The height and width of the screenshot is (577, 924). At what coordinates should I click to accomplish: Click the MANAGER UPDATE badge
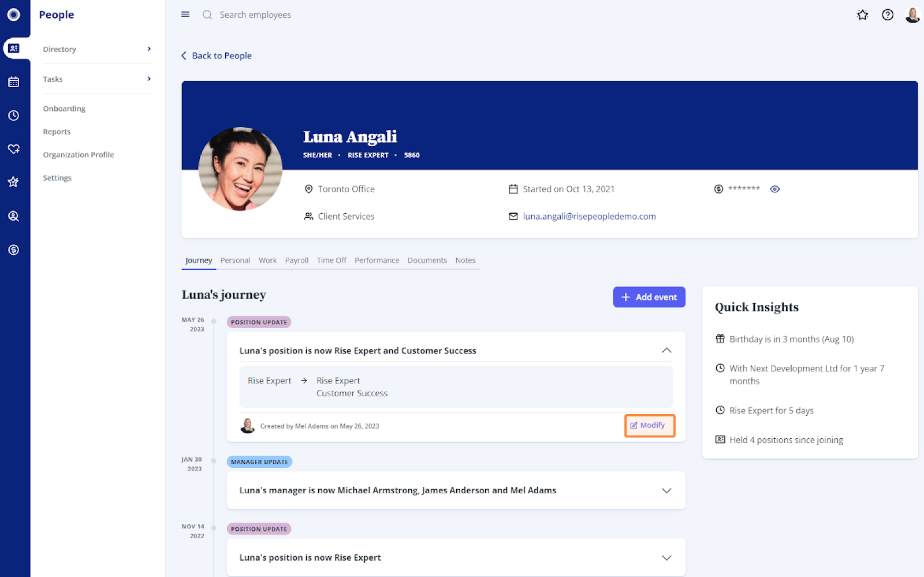259,462
